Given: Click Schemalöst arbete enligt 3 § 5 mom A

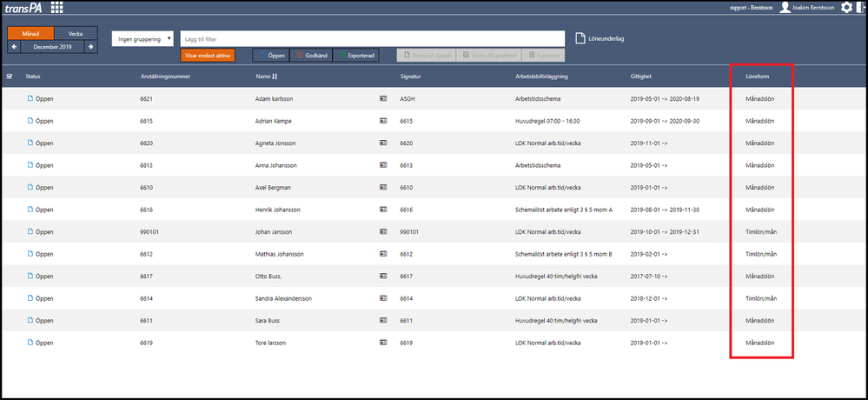Looking at the screenshot, I should [x=564, y=210].
